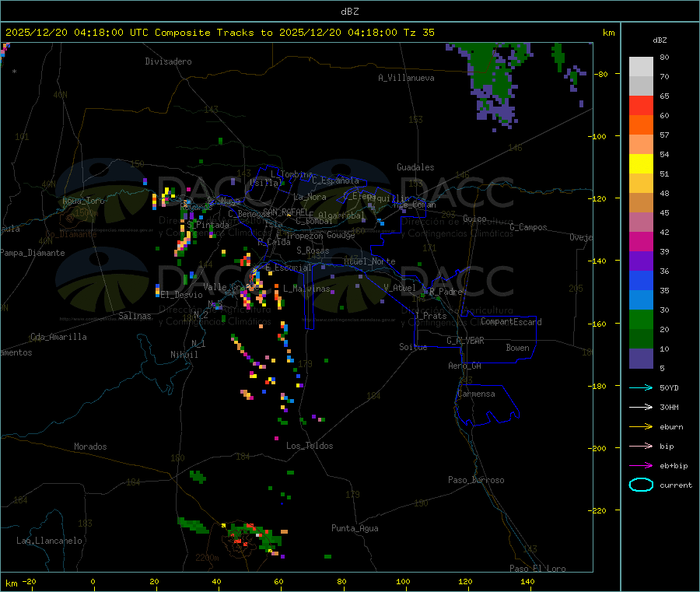The image size is (700, 592).
Task: Click the cyan 'current' ellipse legend icon
Action: tap(641, 485)
